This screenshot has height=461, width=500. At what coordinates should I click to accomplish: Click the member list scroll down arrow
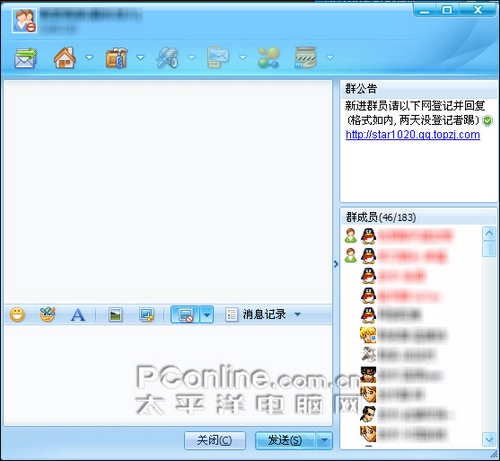489,440
